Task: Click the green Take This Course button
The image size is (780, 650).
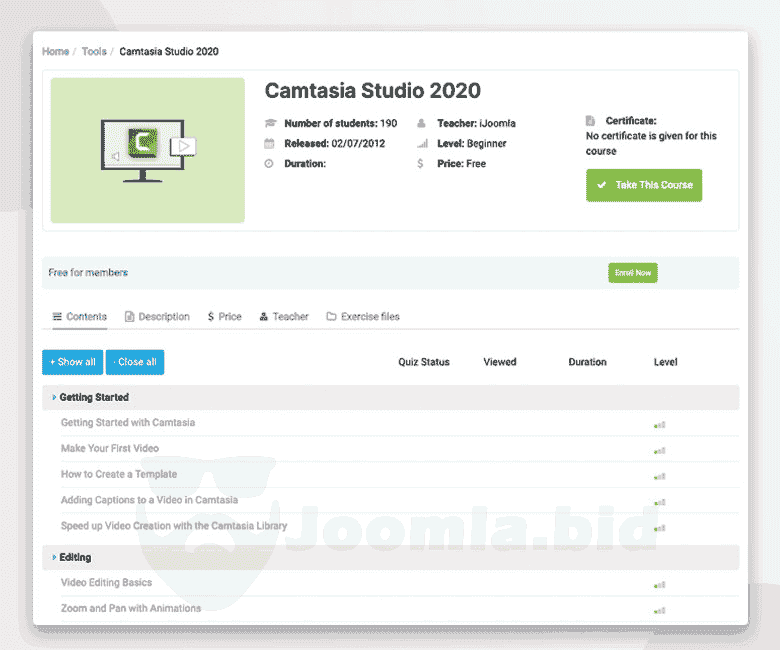Action: [x=644, y=185]
